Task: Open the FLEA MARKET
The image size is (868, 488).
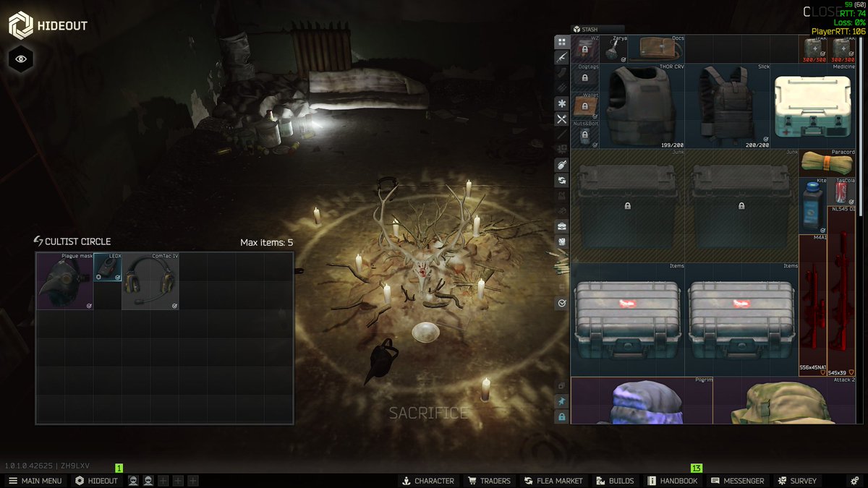Action: tap(553, 481)
